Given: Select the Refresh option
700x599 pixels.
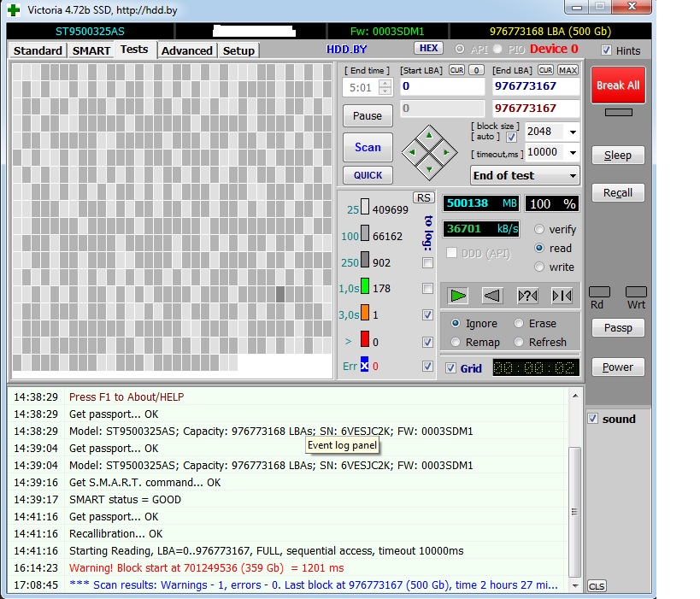Looking at the screenshot, I should [x=518, y=342].
